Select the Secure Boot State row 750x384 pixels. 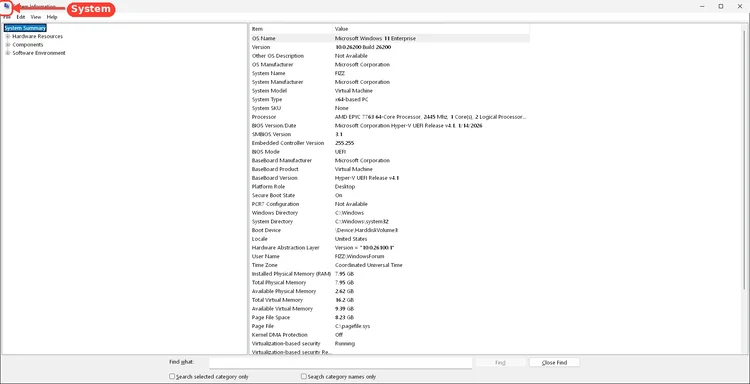(x=390, y=195)
